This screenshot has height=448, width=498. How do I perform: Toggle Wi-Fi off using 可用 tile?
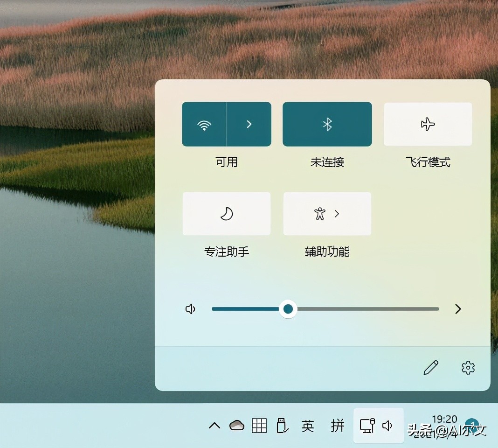click(x=205, y=124)
